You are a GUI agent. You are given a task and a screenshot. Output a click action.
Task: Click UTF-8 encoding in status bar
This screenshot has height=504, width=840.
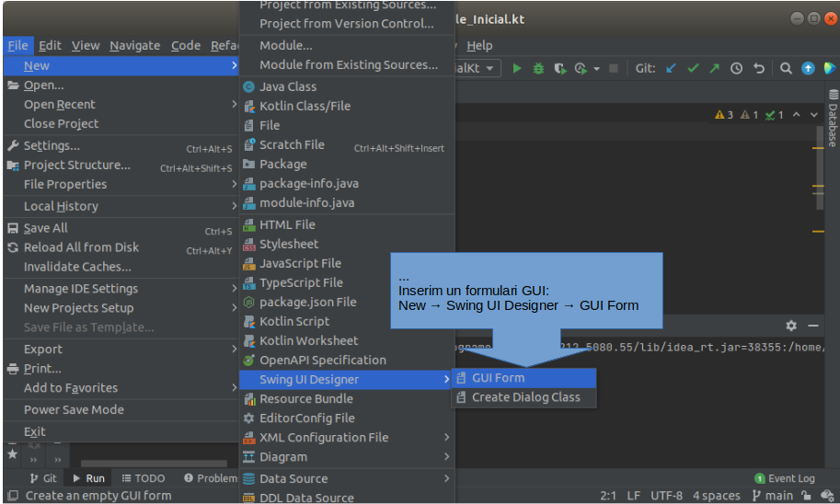[x=666, y=496]
